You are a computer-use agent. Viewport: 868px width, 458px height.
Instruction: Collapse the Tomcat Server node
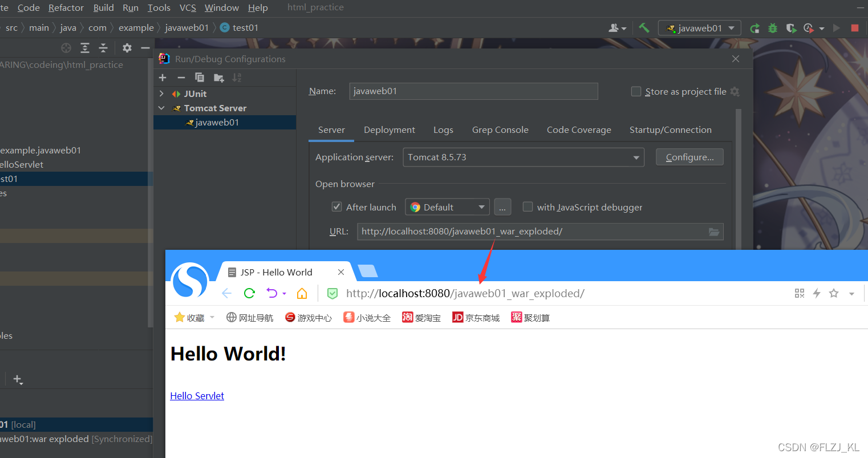coord(161,108)
